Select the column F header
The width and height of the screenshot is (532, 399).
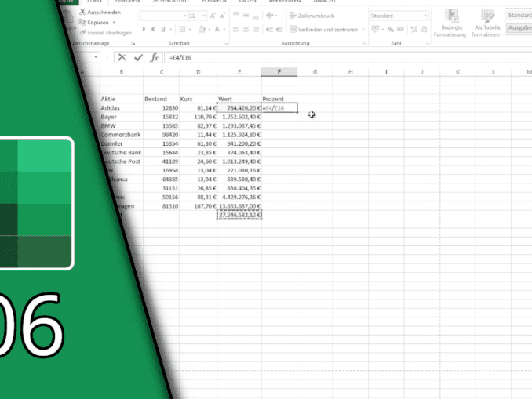[x=279, y=72]
